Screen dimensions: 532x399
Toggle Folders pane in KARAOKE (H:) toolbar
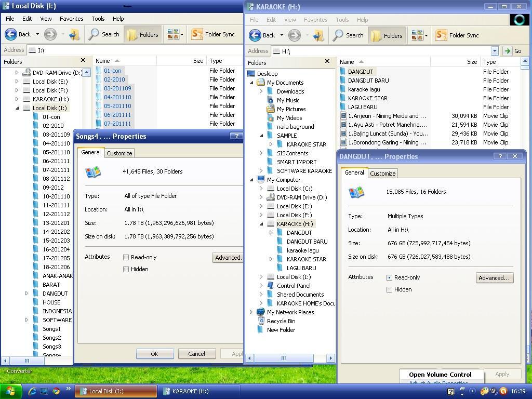386,35
